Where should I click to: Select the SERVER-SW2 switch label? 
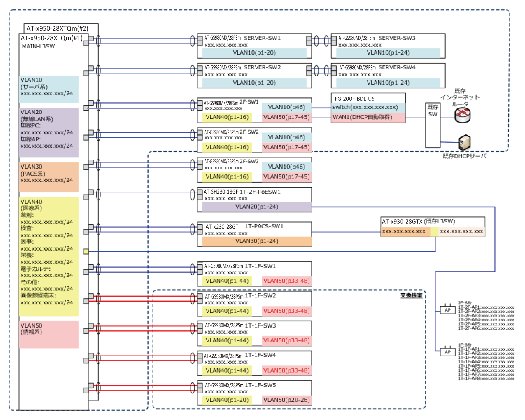point(262,67)
